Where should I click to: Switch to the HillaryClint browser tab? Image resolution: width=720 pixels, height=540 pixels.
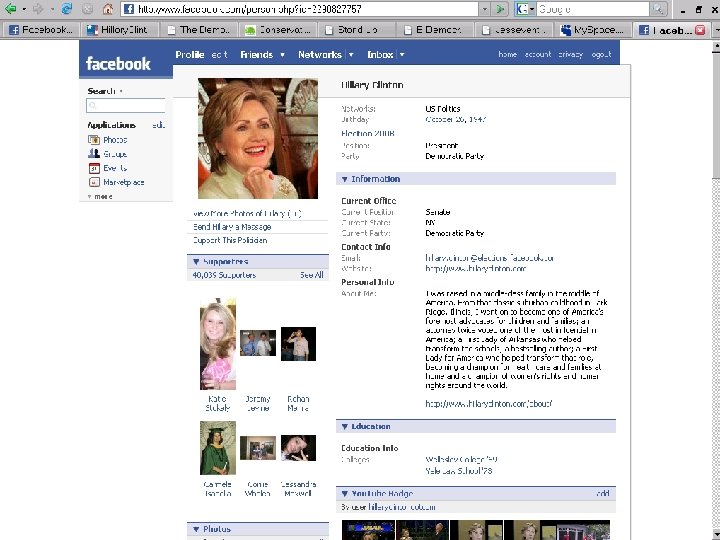click(118, 30)
